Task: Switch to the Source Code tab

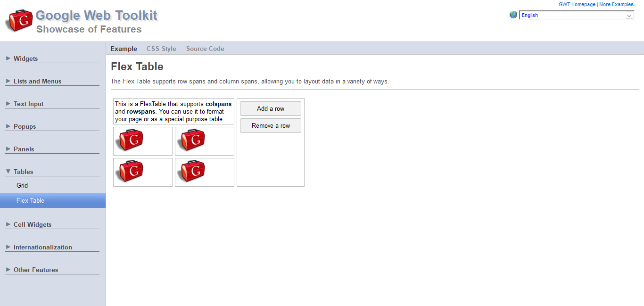Action: click(205, 49)
